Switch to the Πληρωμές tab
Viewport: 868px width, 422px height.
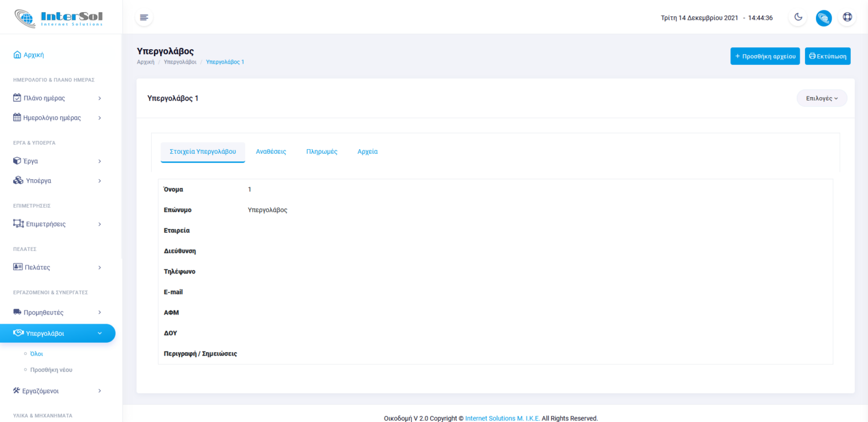tap(322, 151)
